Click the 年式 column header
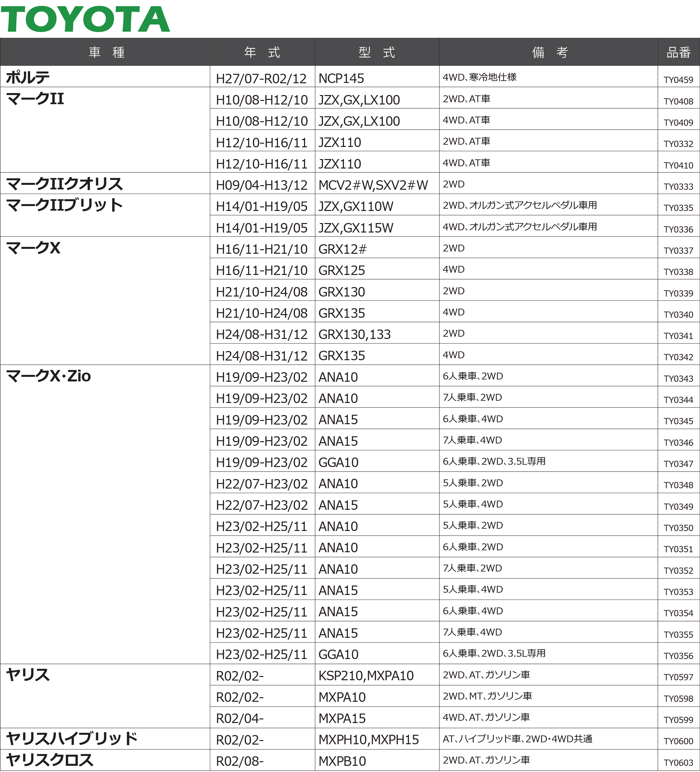700x772 pixels. pos(262,52)
